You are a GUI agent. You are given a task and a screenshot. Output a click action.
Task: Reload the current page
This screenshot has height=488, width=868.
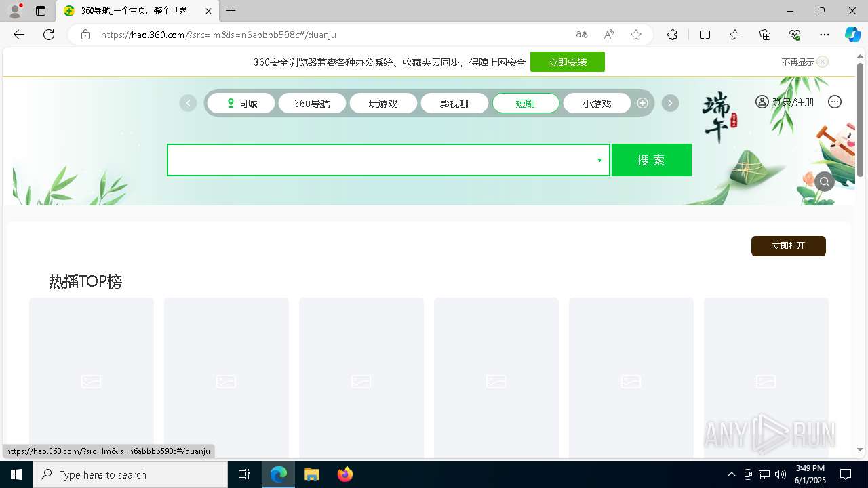tap(49, 35)
